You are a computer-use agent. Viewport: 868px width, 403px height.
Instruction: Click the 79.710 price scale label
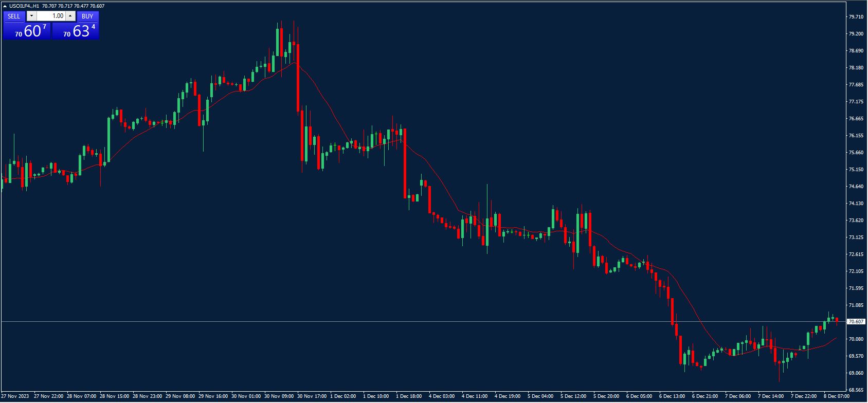(856, 17)
